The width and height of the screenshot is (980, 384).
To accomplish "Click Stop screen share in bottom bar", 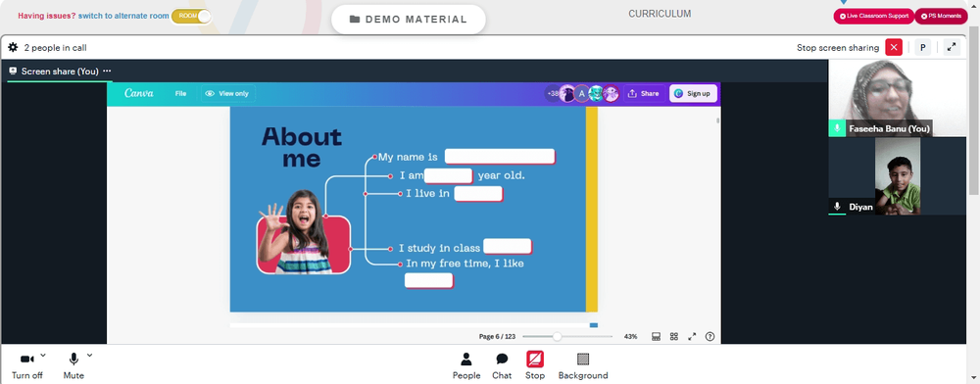I will click(535, 366).
